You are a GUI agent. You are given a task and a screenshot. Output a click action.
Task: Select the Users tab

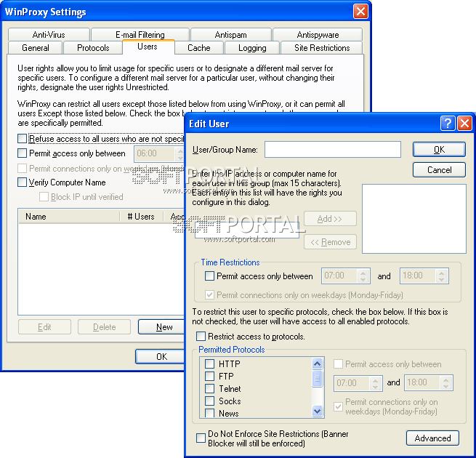coord(148,47)
